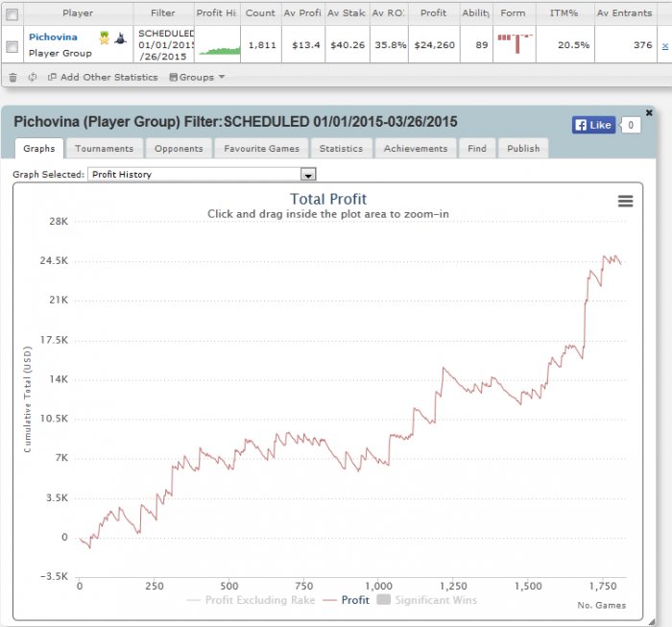Click the 35.8% Av ROI cell
Screen dimensions: 672x627
coord(390,45)
